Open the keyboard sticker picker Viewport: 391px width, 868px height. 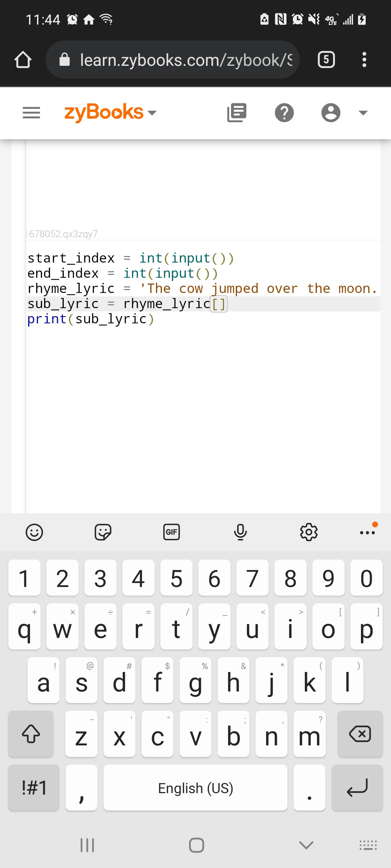pyautogui.click(x=103, y=532)
